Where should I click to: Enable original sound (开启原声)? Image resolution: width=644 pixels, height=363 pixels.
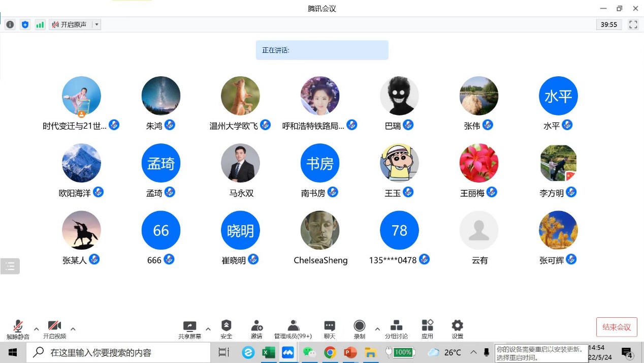tap(70, 24)
